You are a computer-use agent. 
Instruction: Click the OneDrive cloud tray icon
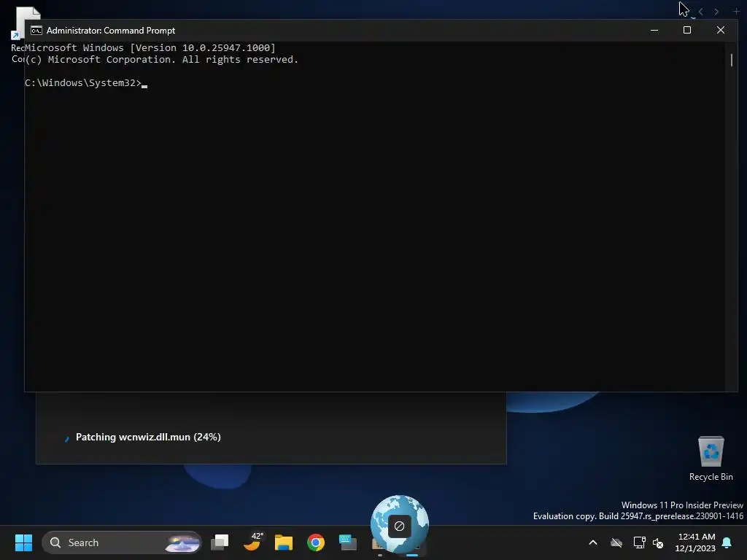coord(616,542)
